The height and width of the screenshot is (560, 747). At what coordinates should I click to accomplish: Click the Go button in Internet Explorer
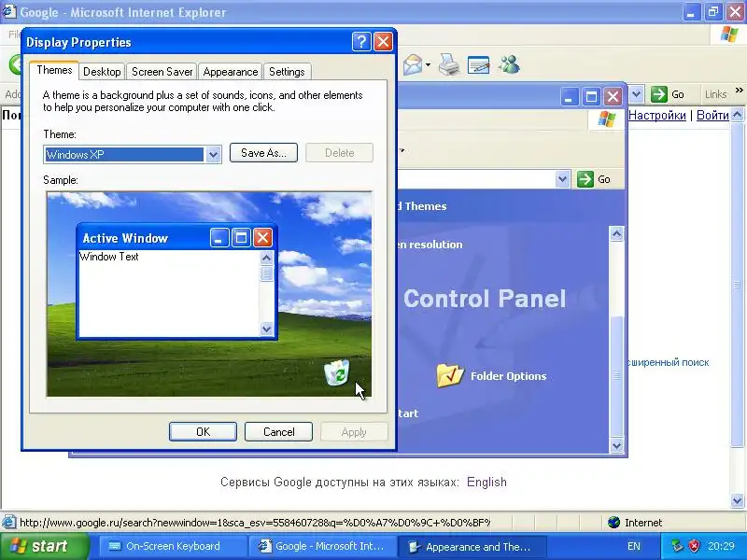[668, 94]
